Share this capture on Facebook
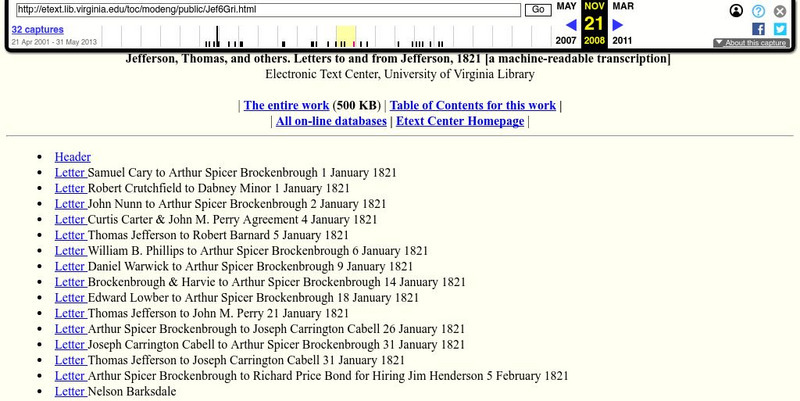This screenshot has height=401, width=800. [758, 29]
